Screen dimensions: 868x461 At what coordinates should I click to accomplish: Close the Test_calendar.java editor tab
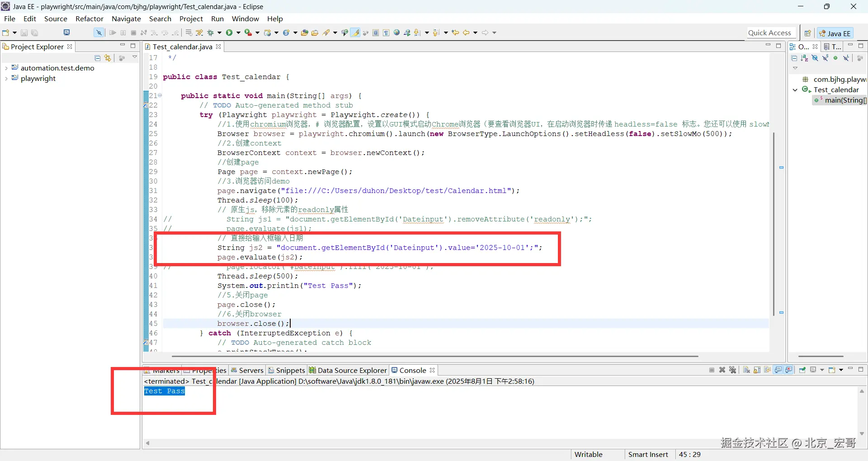(218, 47)
